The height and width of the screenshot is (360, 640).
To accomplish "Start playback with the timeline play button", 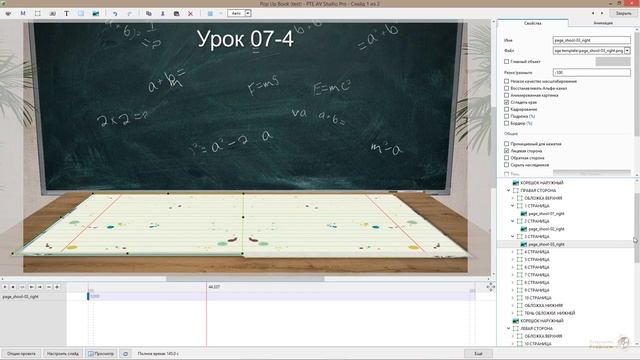I will click(5, 287).
